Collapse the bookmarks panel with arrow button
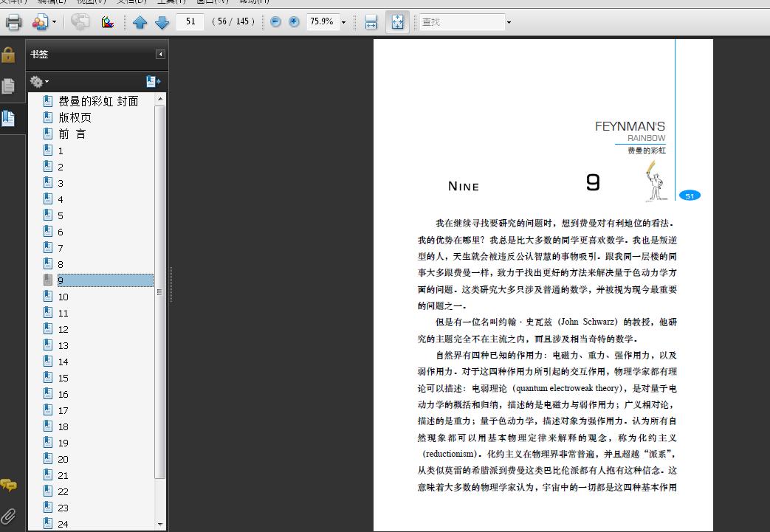770x532 pixels. [161, 55]
